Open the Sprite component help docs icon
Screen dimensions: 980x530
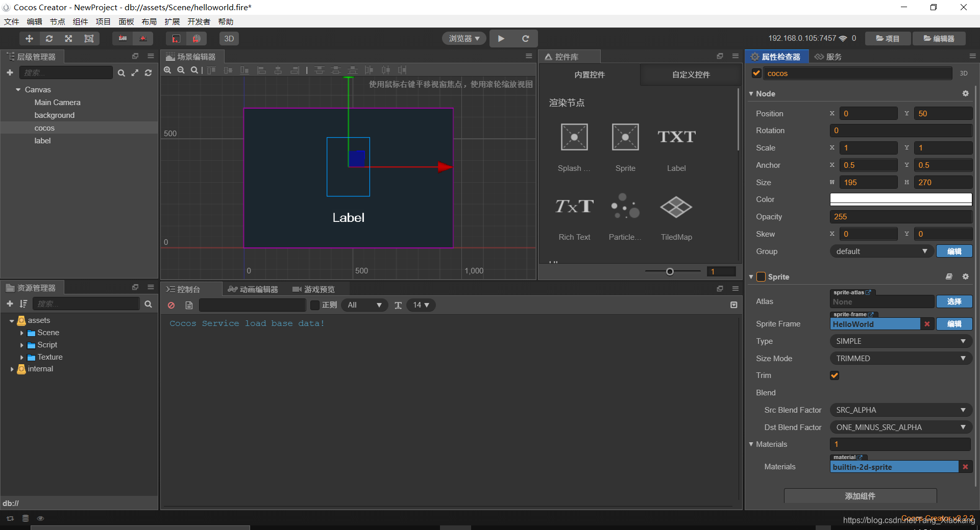pyautogui.click(x=949, y=277)
